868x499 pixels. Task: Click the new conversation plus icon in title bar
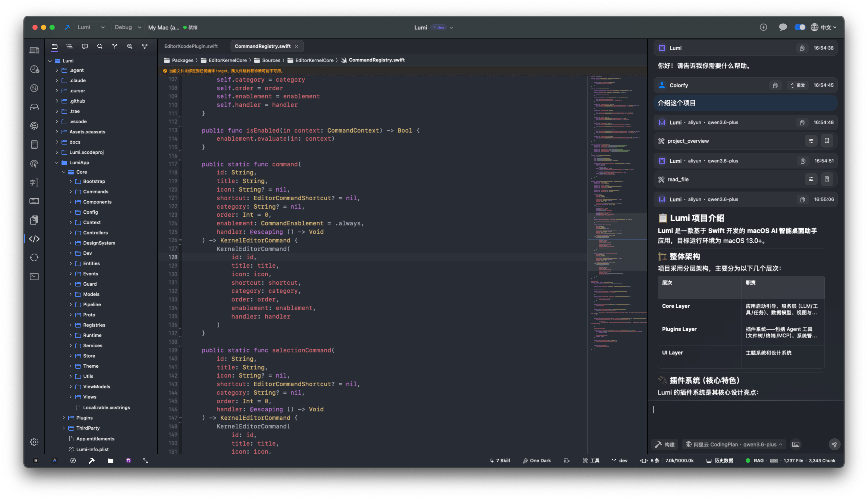763,27
